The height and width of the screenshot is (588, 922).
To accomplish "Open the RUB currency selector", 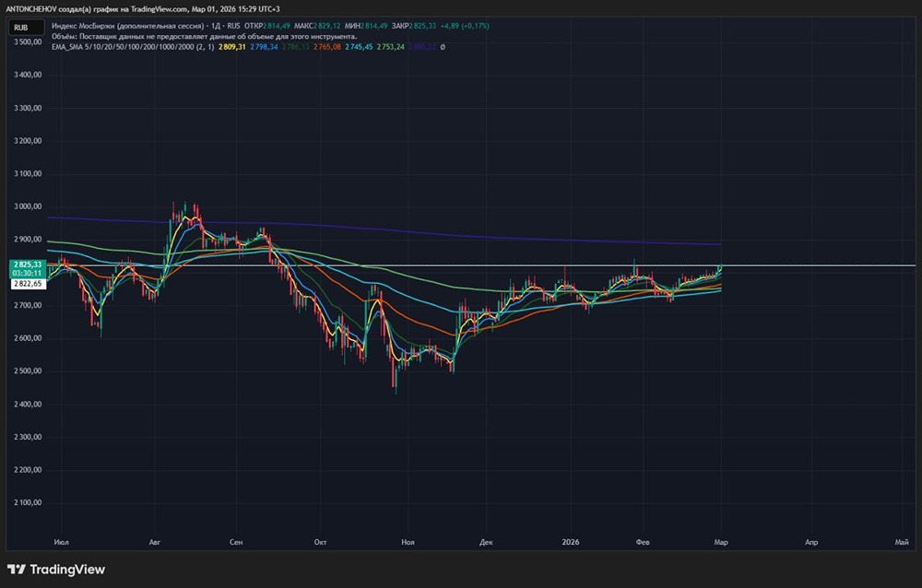I will [23, 29].
